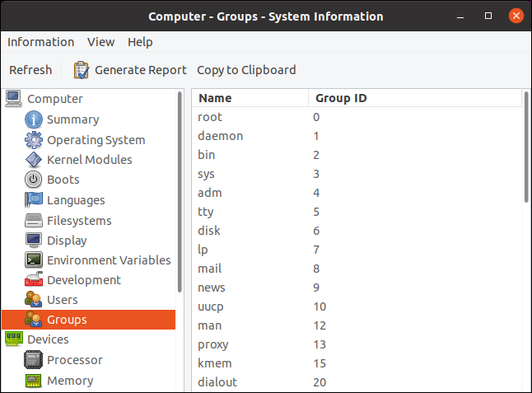Select the Languages flag icon
Screen dimensions: 532x393
click(33, 200)
